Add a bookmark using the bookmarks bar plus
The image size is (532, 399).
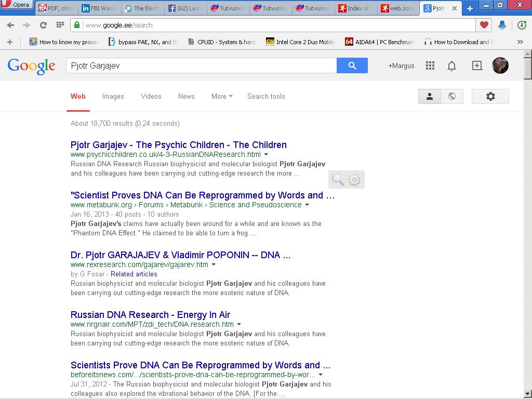coord(10,42)
